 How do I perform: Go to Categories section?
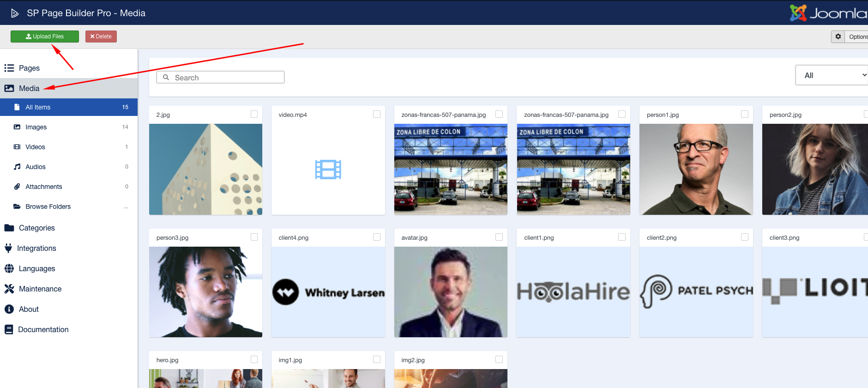click(69, 228)
